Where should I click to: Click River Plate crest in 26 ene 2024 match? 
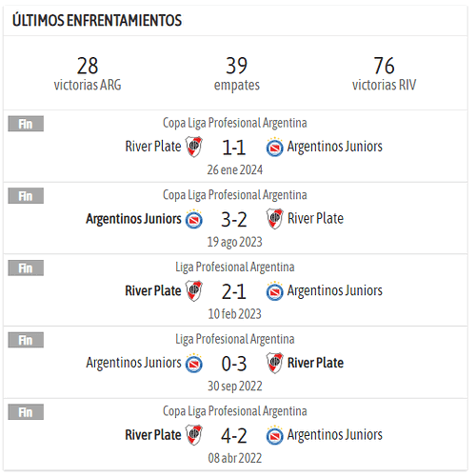pyautogui.click(x=194, y=147)
